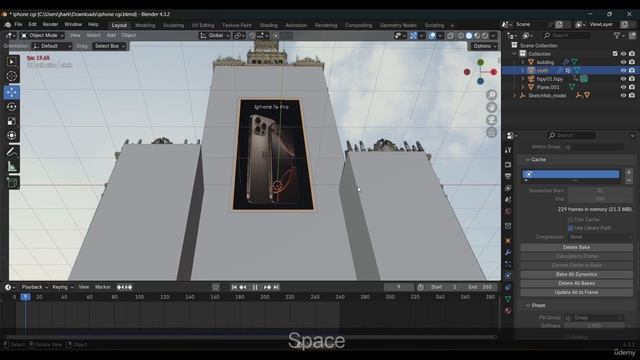
Task: Click the outliner search field
Action: tap(566, 36)
